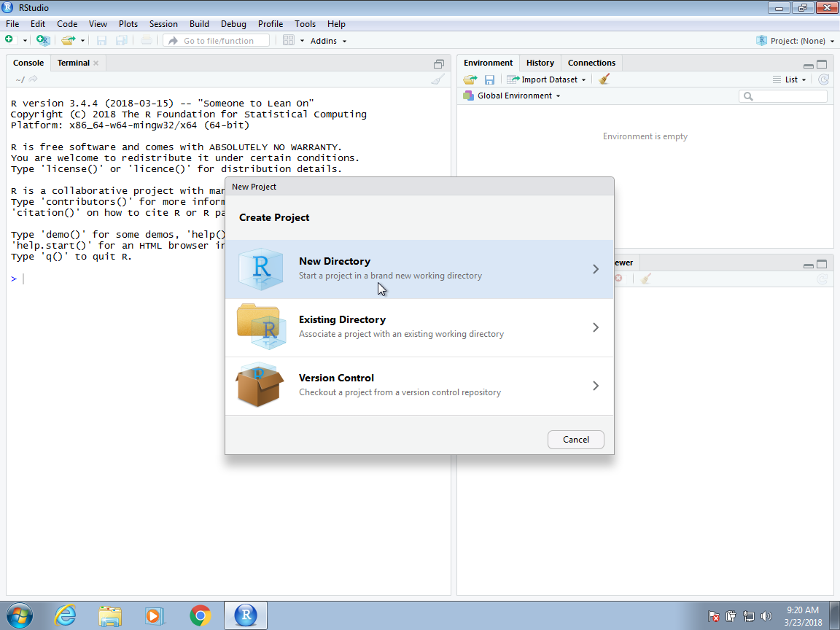Viewport: 840px width, 630px height.
Task: Click the view current directory arrow icon
Action: 34,79
